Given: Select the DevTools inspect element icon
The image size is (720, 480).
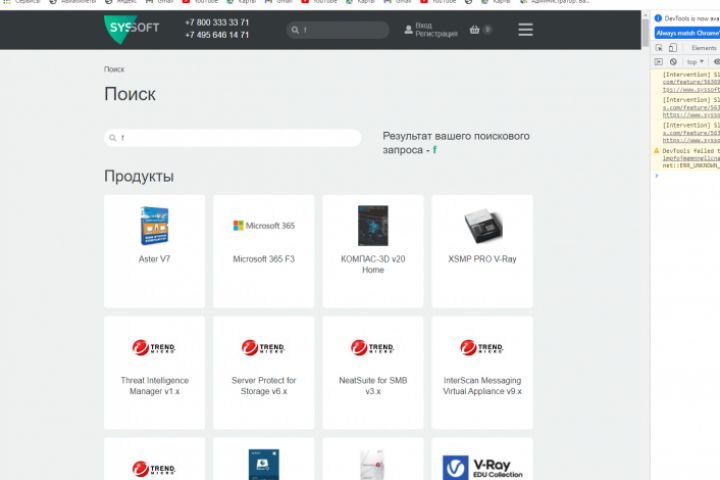Looking at the screenshot, I should (x=659, y=48).
